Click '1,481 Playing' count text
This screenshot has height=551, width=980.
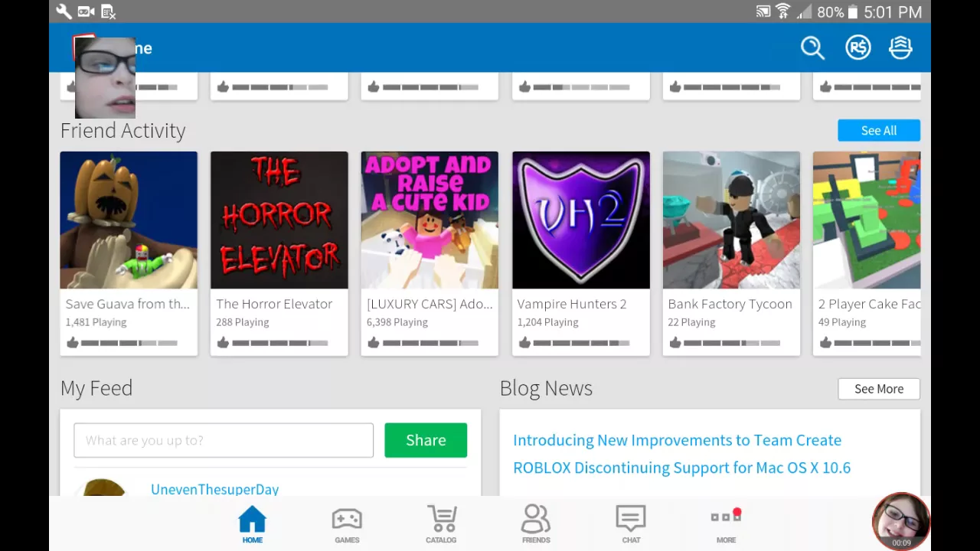click(x=96, y=322)
